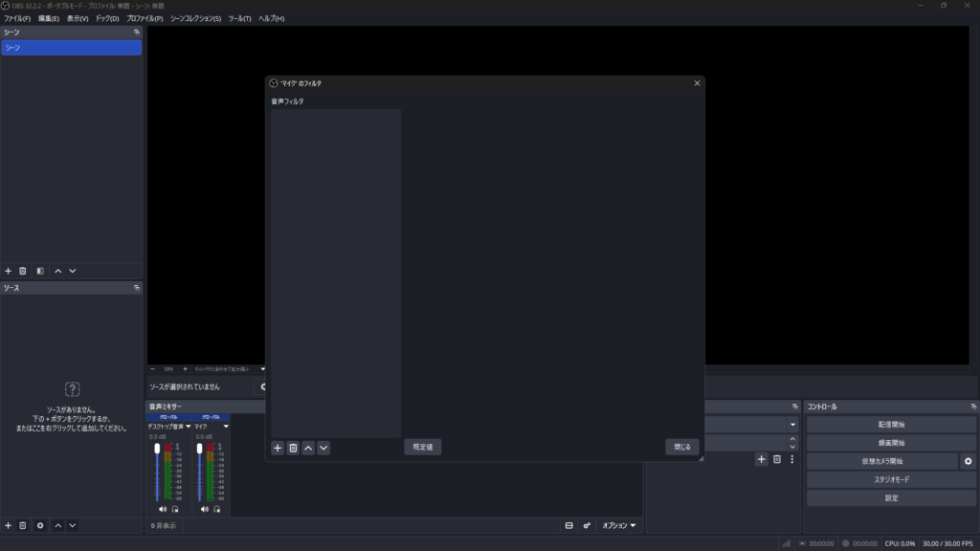Move filter down in filter dialog

[323, 448]
